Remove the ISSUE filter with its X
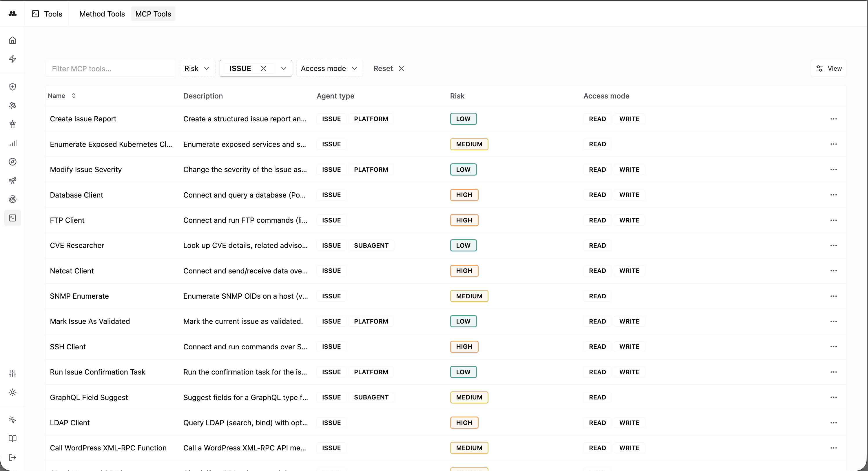This screenshot has width=868, height=471. pos(264,68)
